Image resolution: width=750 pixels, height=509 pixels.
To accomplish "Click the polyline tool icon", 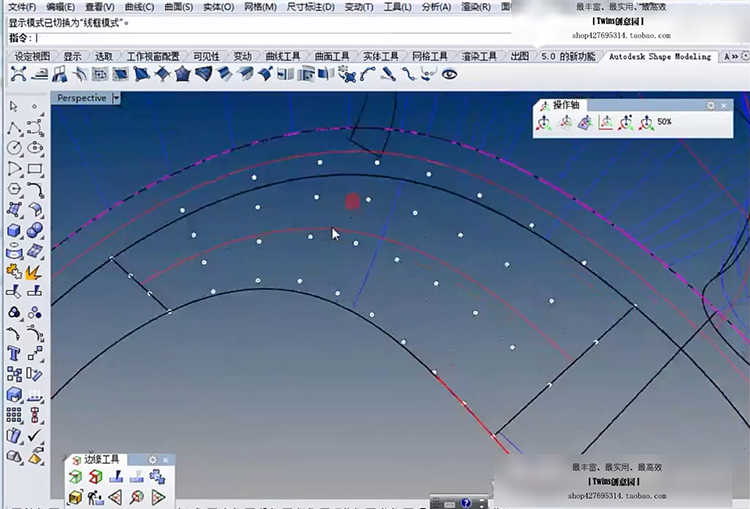I will click(x=13, y=128).
